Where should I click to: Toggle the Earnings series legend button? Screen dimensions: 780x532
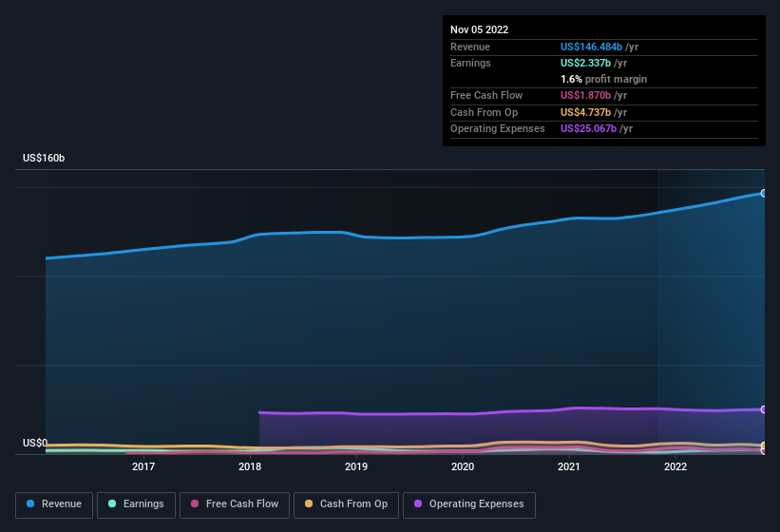[136, 504]
